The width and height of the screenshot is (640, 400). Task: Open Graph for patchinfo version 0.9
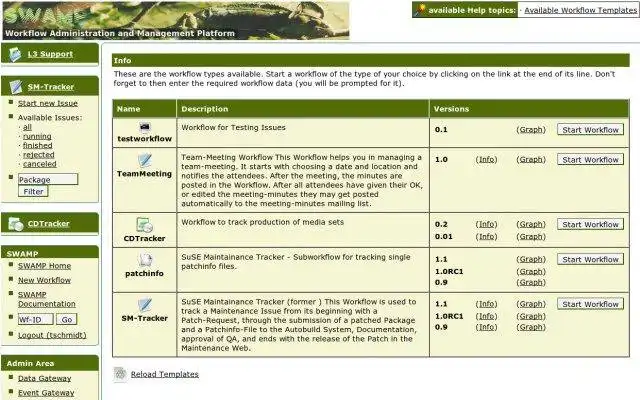tap(531, 282)
